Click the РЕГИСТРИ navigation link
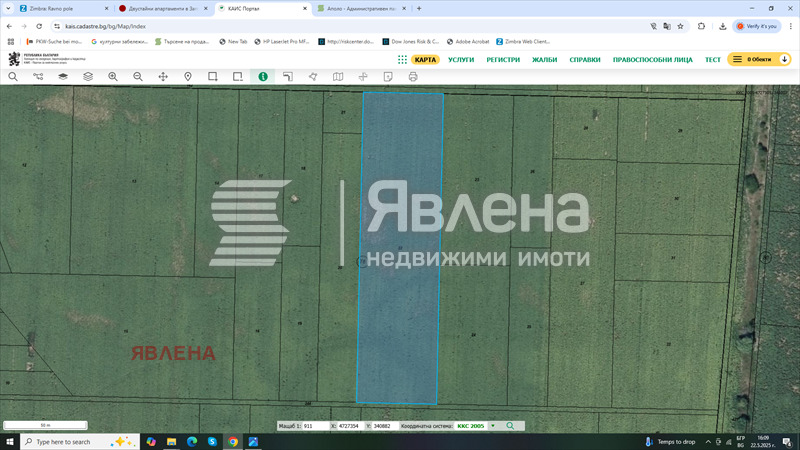800x450 pixels. pos(503,60)
